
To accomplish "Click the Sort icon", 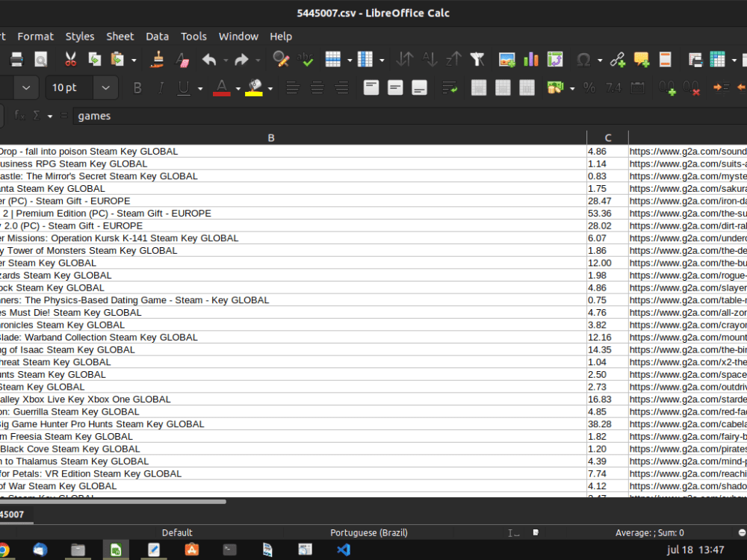I will (x=404, y=60).
